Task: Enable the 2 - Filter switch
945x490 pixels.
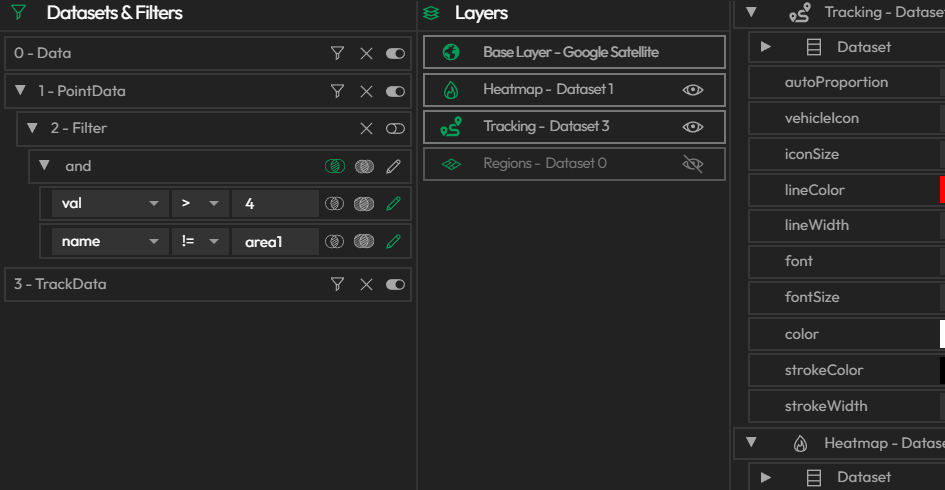Action: 395,128
